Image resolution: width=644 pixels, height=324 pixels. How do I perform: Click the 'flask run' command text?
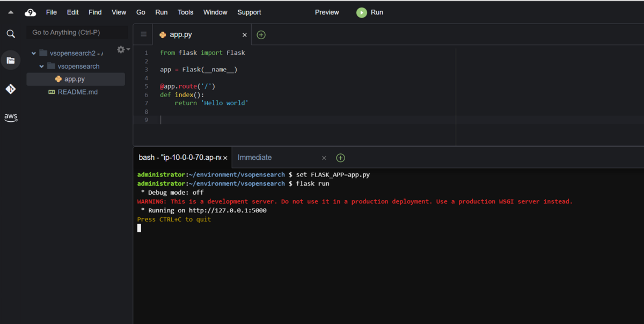pyautogui.click(x=313, y=183)
